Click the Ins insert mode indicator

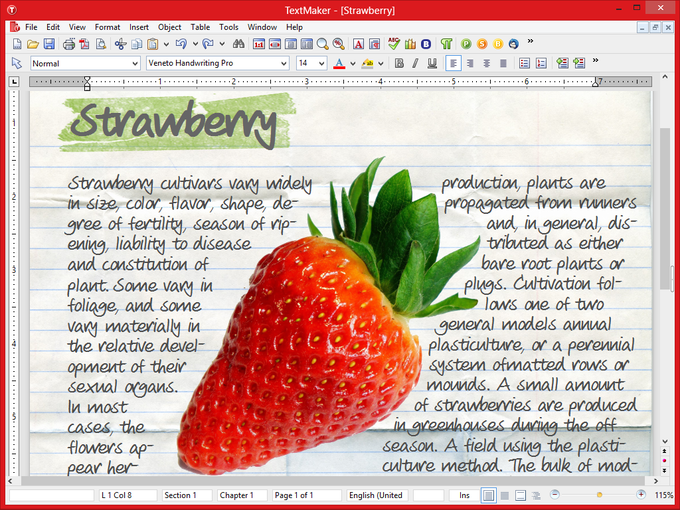coord(464,495)
